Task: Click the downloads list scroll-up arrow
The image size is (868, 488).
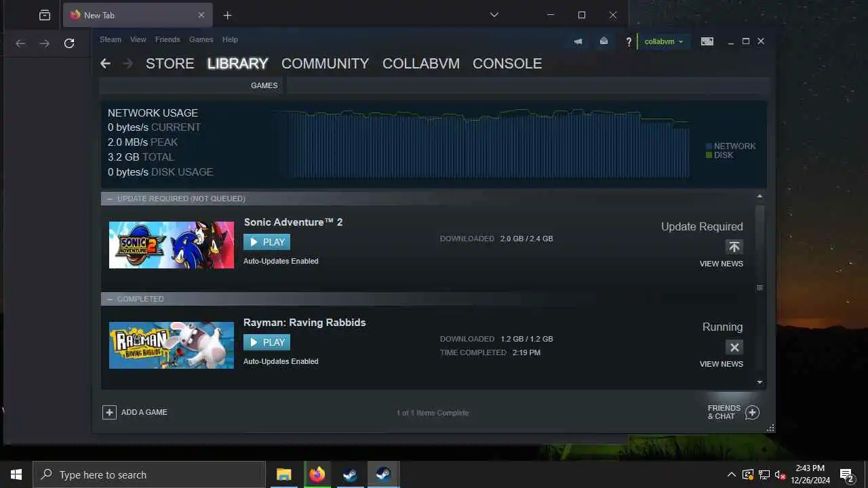Action: click(x=759, y=197)
